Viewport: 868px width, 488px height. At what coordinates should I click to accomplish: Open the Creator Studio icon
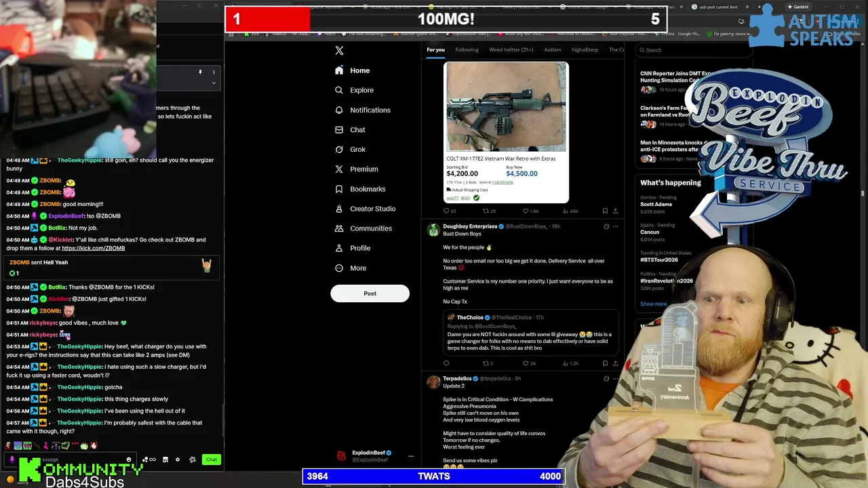(x=339, y=209)
